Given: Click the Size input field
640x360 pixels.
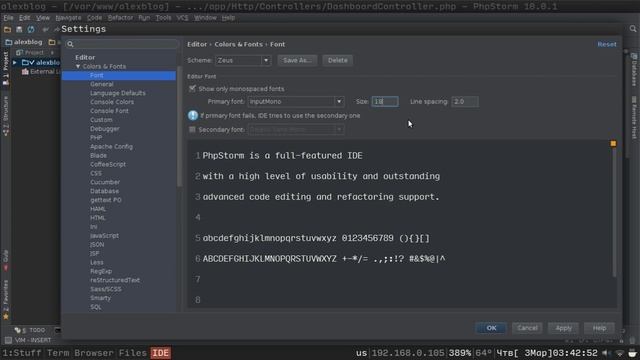Looking at the screenshot, I should (x=385, y=102).
